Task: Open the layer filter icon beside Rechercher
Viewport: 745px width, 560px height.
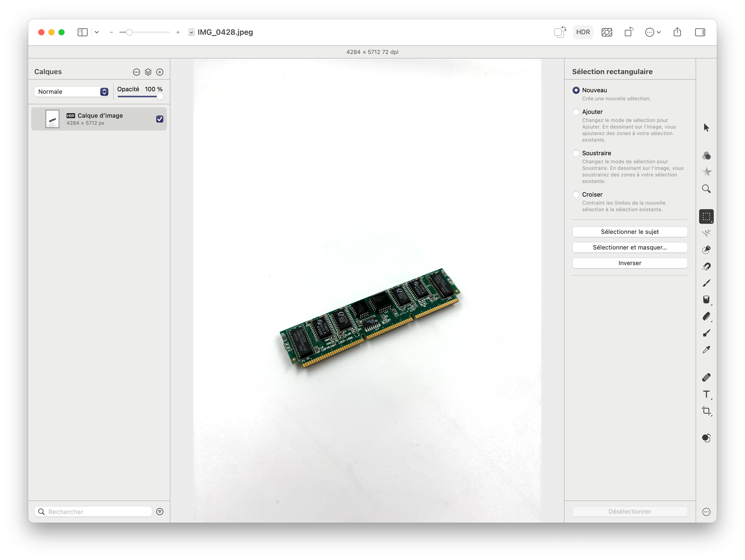Action: [160, 512]
